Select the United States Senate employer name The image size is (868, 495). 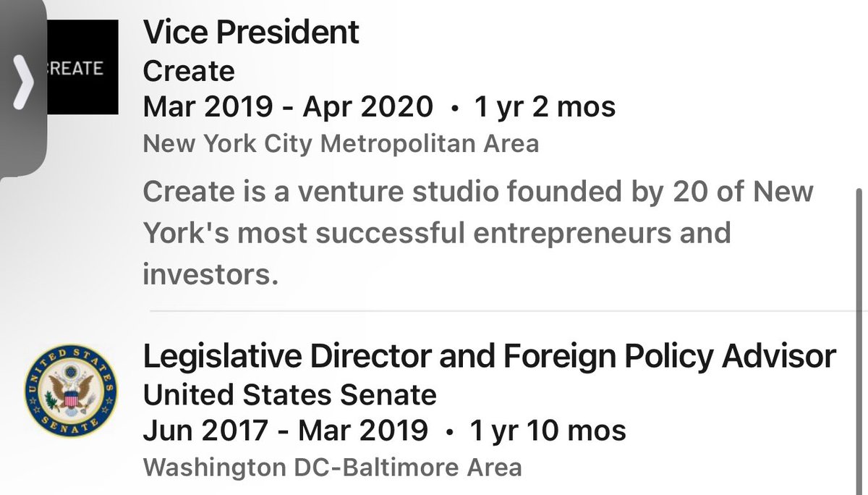289,394
